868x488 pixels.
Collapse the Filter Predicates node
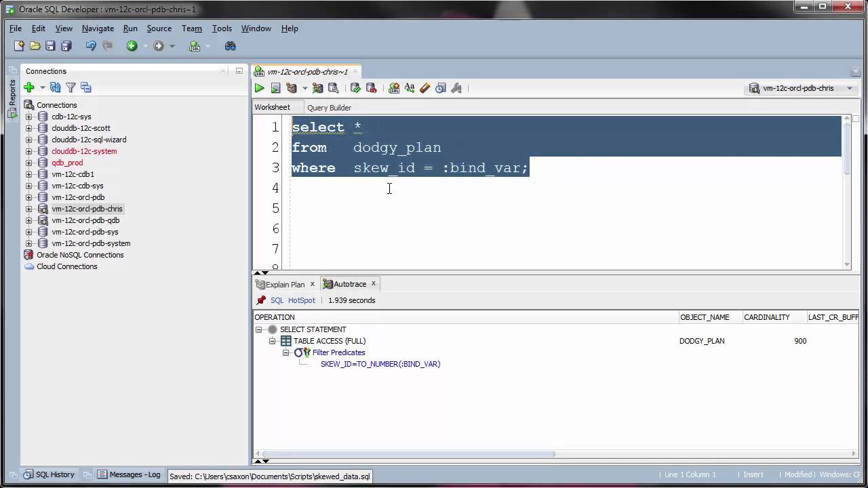(x=285, y=352)
